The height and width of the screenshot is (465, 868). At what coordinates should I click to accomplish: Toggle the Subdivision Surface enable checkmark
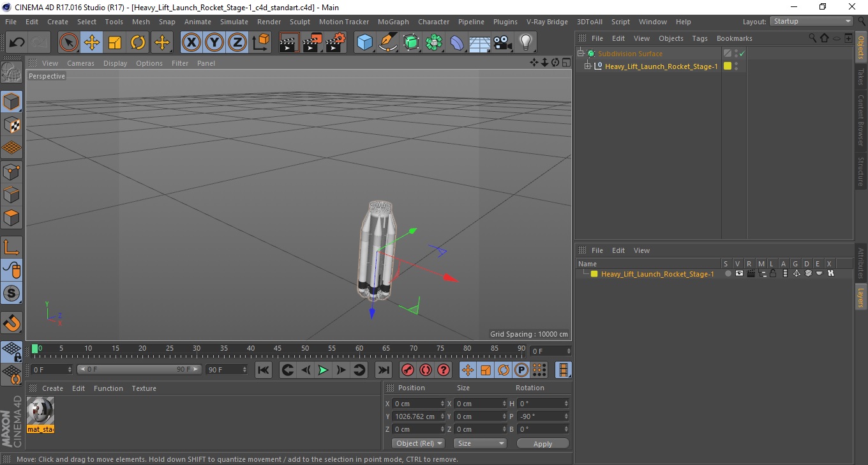[742, 54]
